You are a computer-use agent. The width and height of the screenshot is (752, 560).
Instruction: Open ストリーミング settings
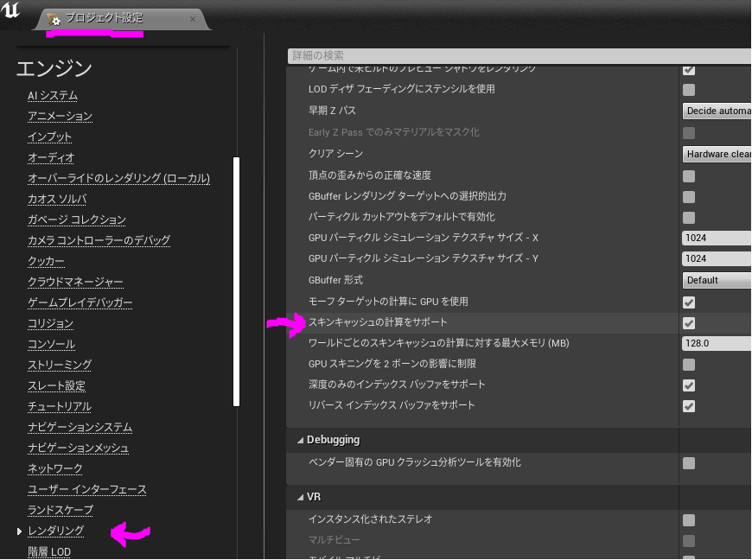pos(60,365)
